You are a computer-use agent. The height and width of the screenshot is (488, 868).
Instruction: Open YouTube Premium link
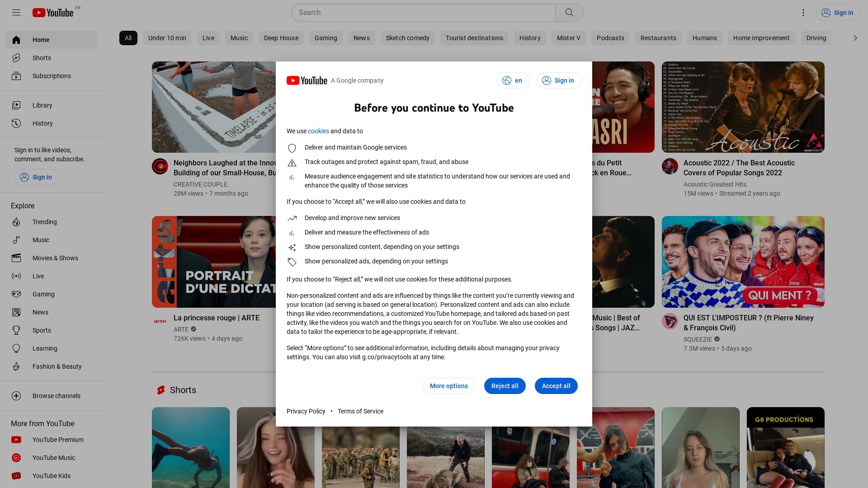tap(52, 440)
